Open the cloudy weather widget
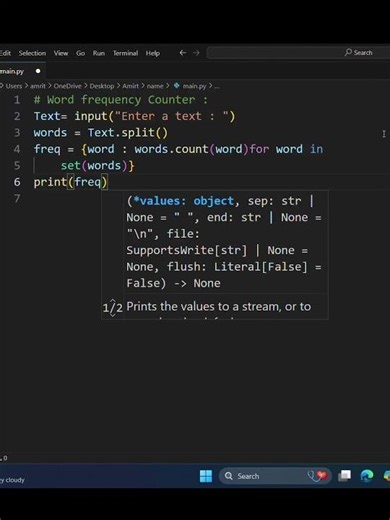 (x=12, y=480)
